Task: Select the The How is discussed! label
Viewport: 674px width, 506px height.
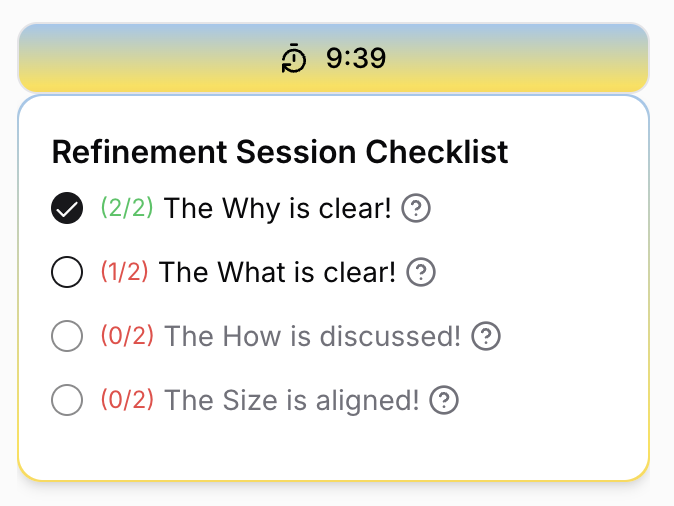Action: click(312, 336)
